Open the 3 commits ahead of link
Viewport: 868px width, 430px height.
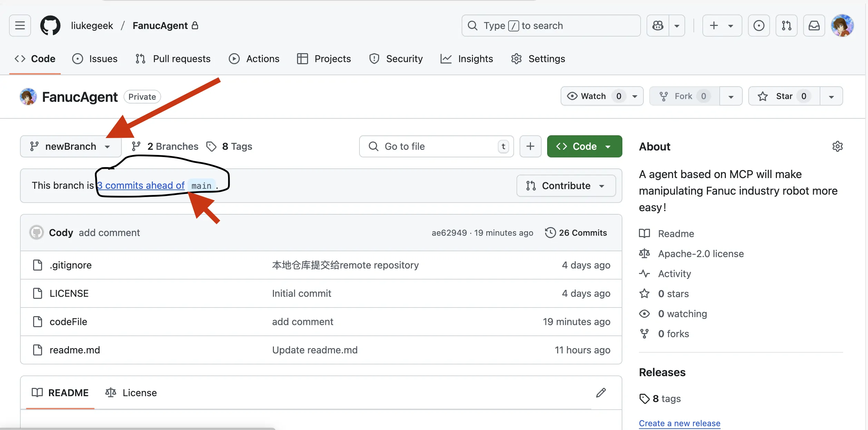[x=141, y=185]
